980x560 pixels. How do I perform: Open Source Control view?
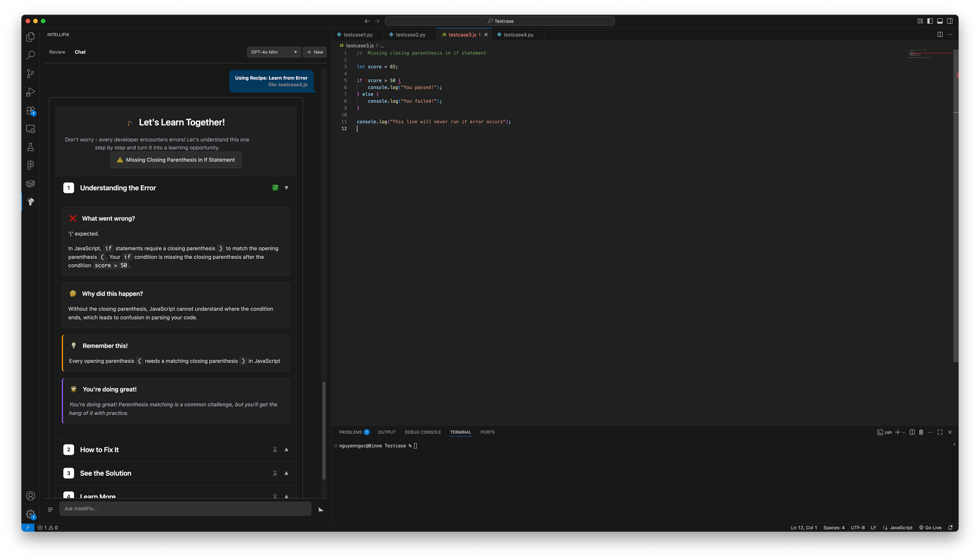tap(31, 74)
